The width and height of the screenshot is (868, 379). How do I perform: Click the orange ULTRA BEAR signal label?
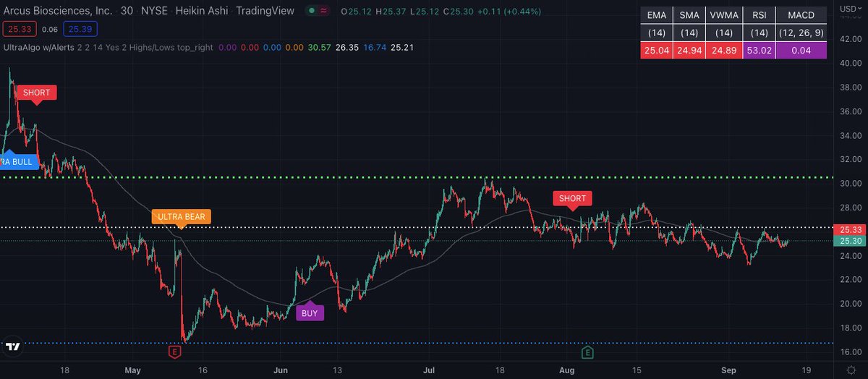(x=181, y=217)
